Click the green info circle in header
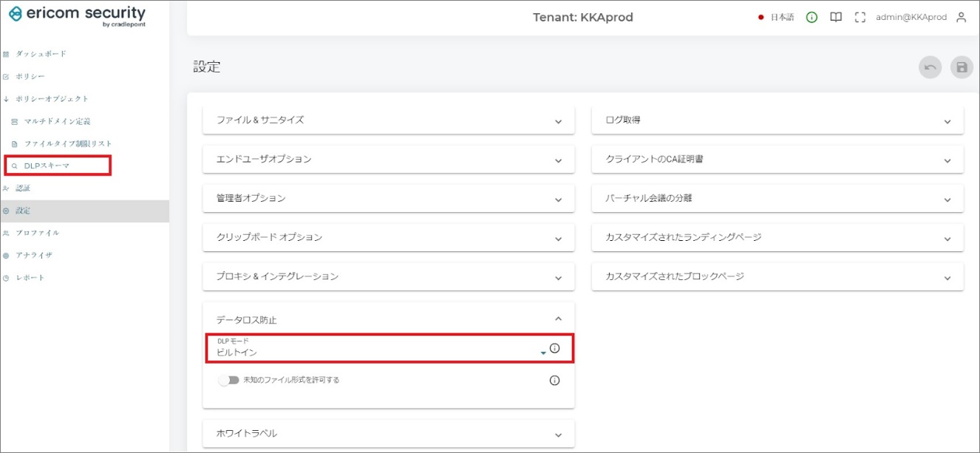 click(811, 17)
